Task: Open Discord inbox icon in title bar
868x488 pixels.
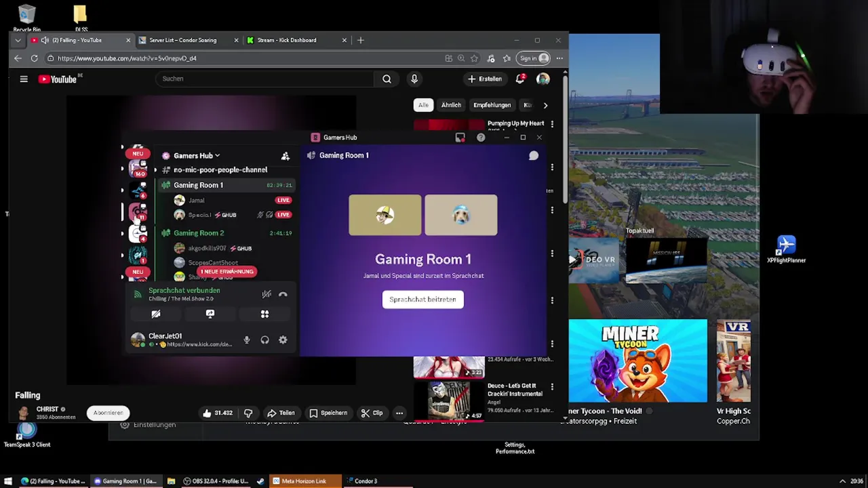Action: coord(460,138)
